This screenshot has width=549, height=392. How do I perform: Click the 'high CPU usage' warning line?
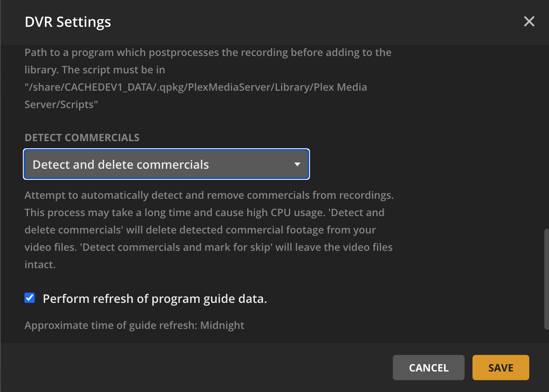point(204,213)
